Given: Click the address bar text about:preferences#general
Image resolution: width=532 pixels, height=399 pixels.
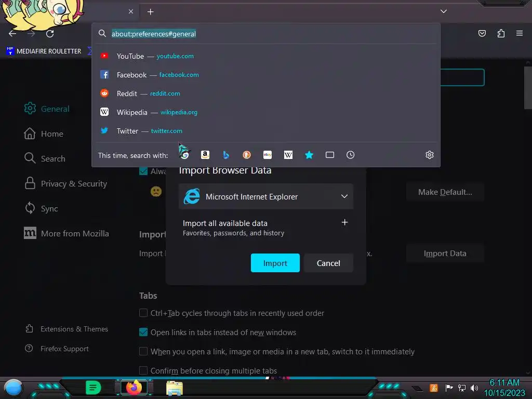Looking at the screenshot, I should pos(154,34).
